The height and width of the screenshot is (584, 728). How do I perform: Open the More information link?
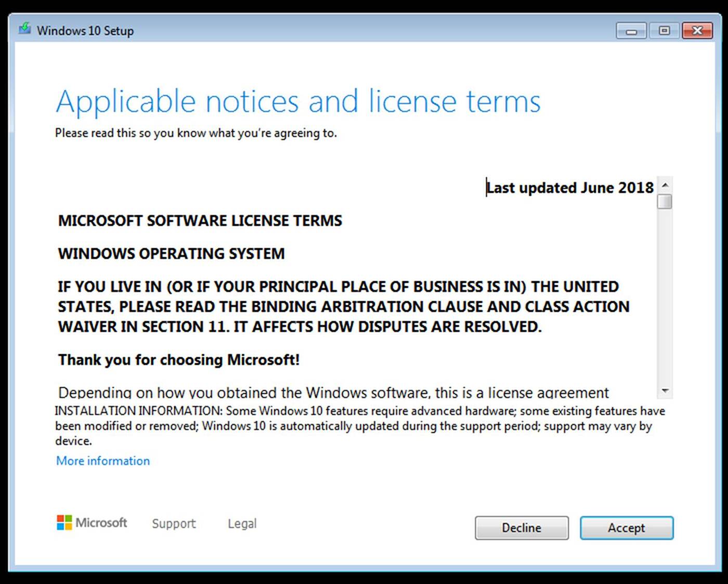(x=102, y=461)
